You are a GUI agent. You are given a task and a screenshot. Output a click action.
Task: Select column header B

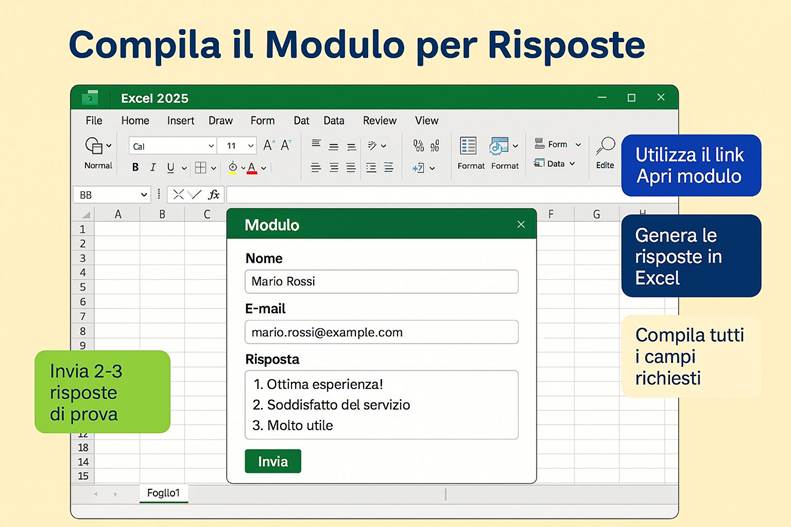click(x=162, y=214)
